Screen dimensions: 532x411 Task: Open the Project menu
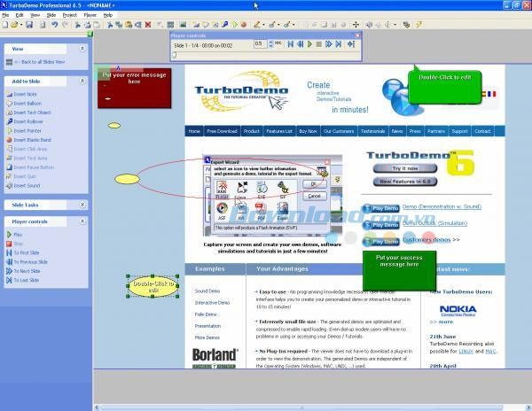[70, 15]
